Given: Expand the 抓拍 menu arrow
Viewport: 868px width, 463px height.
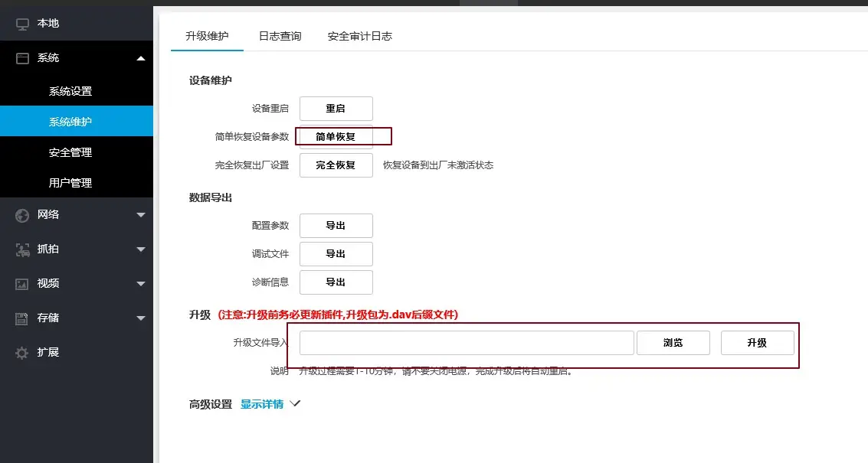Looking at the screenshot, I should tap(140, 249).
